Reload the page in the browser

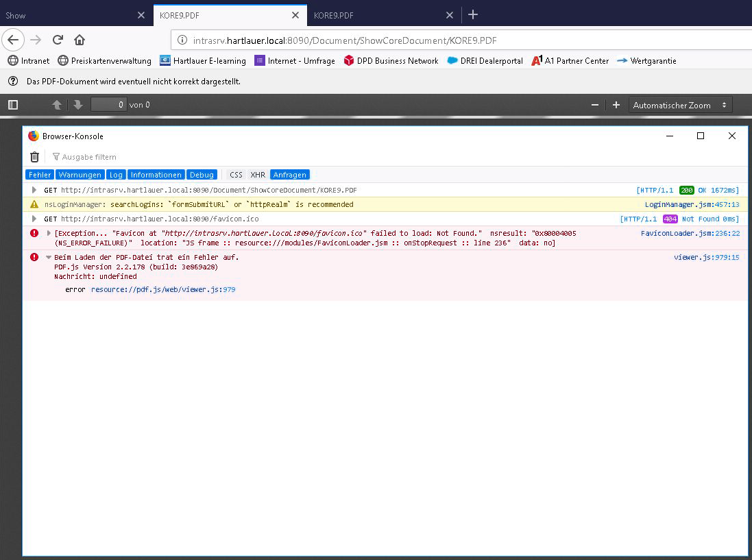[58, 40]
